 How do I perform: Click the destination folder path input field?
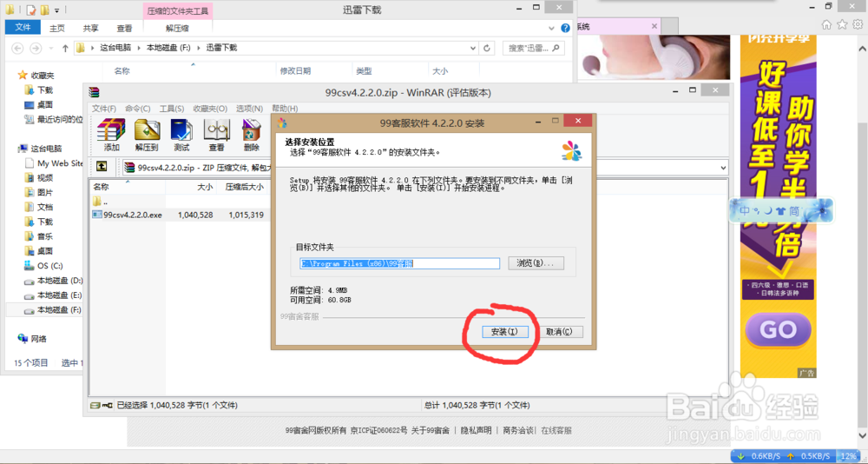[399, 263]
